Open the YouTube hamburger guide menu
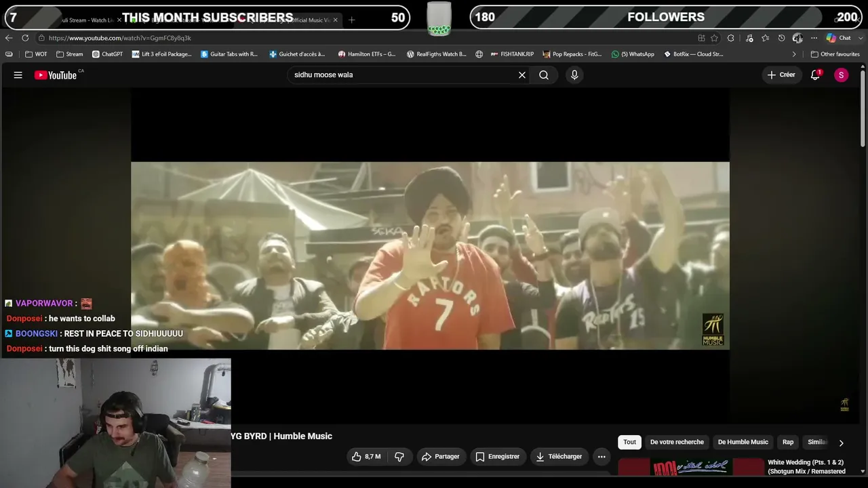The height and width of the screenshot is (488, 868). 18,75
